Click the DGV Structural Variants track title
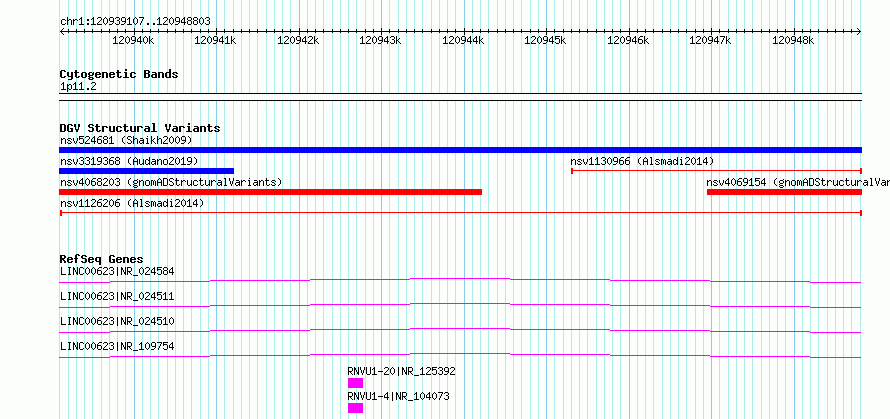The width and height of the screenshot is (890, 419). pyautogui.click(x=140, y=128)
